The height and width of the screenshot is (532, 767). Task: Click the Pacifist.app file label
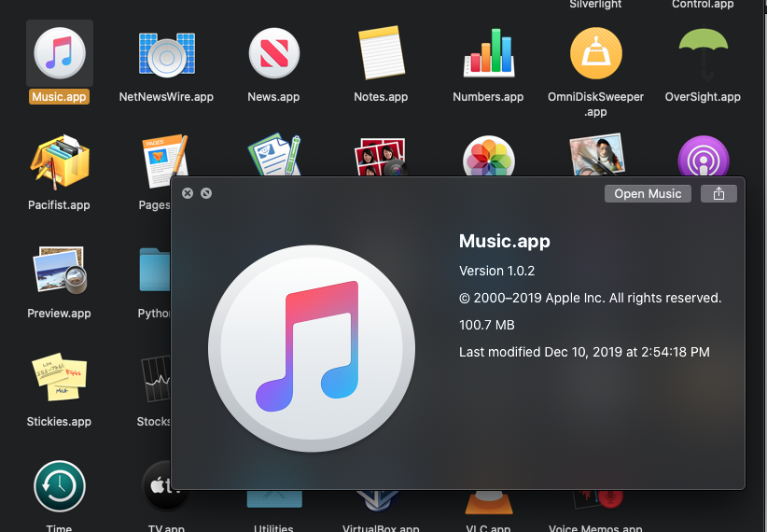point(59,205)
